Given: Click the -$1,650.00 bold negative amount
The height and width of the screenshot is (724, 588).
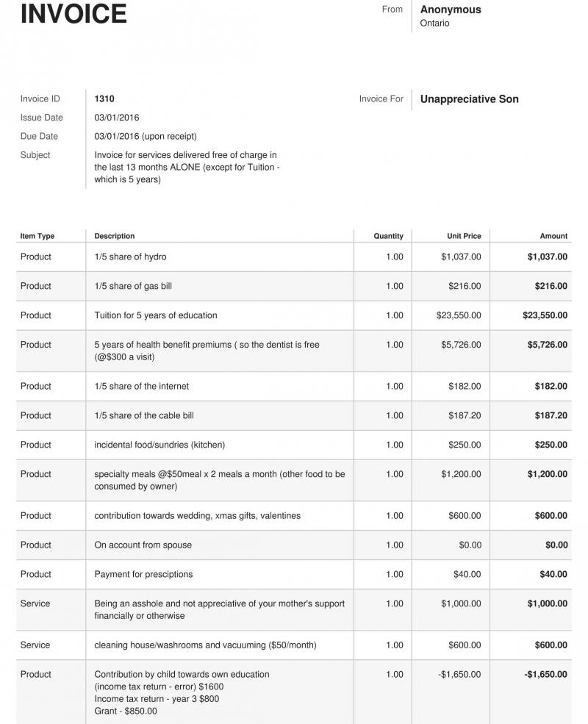Looking at the screenshot, I should (545, 674).
